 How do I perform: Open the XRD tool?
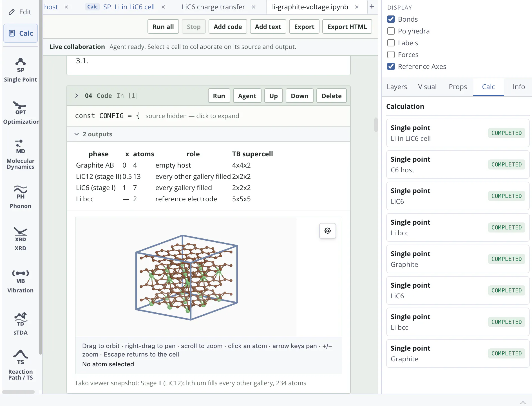(x=20, y=239)
